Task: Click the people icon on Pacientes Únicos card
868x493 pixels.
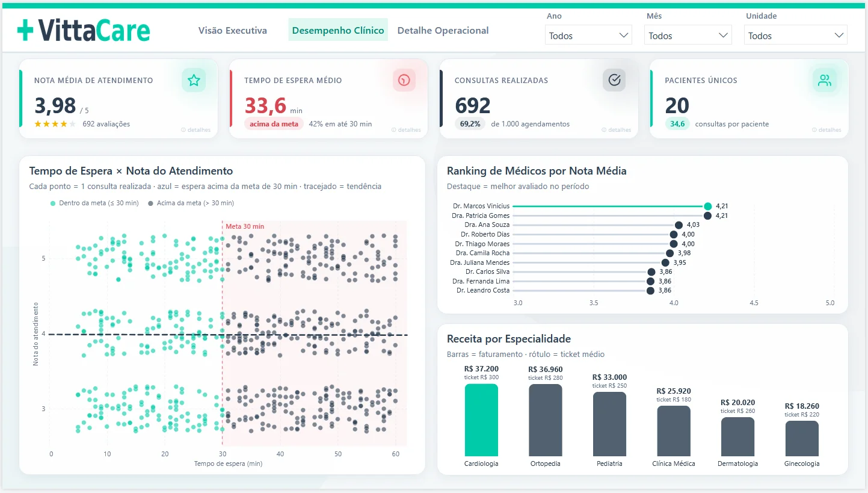Action: coord(825,80)
